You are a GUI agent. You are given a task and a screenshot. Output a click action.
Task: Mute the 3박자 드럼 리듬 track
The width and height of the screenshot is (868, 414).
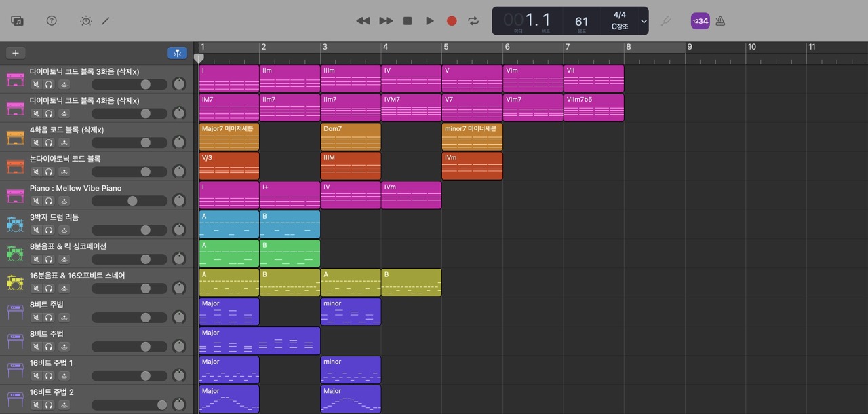(x=36, y=230)
